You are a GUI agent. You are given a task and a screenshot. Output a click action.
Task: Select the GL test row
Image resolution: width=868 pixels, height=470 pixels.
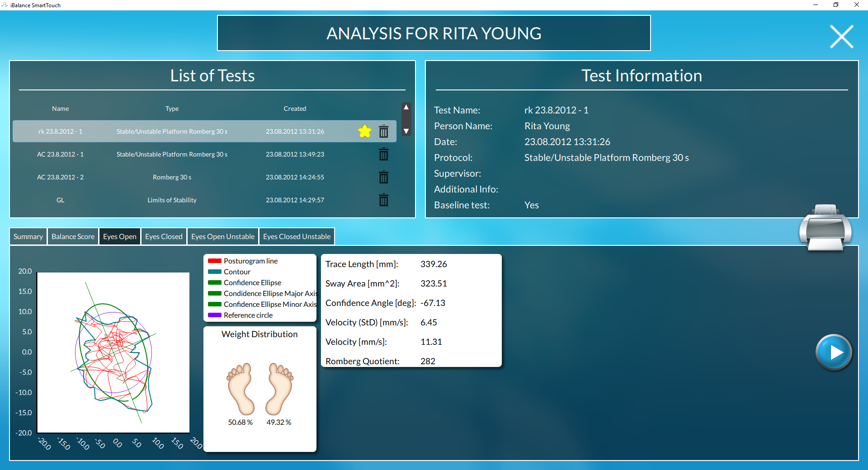pos(204,200)
